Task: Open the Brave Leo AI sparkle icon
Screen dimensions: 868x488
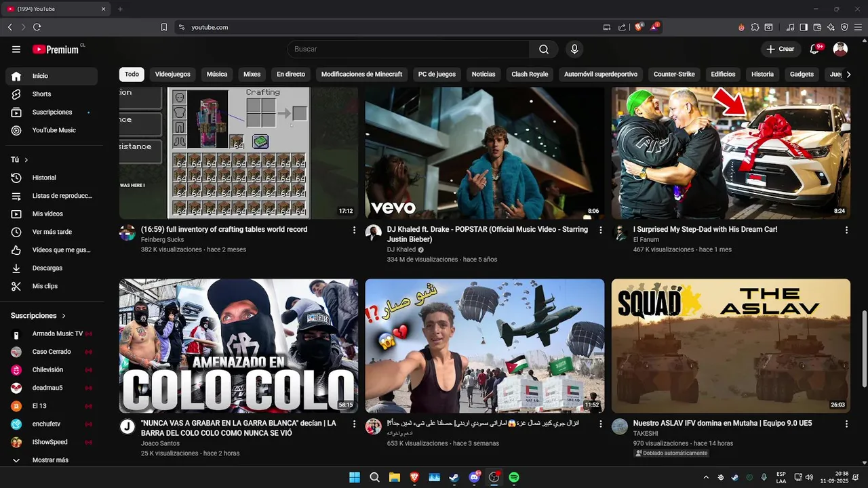Action: coord(831,27)
